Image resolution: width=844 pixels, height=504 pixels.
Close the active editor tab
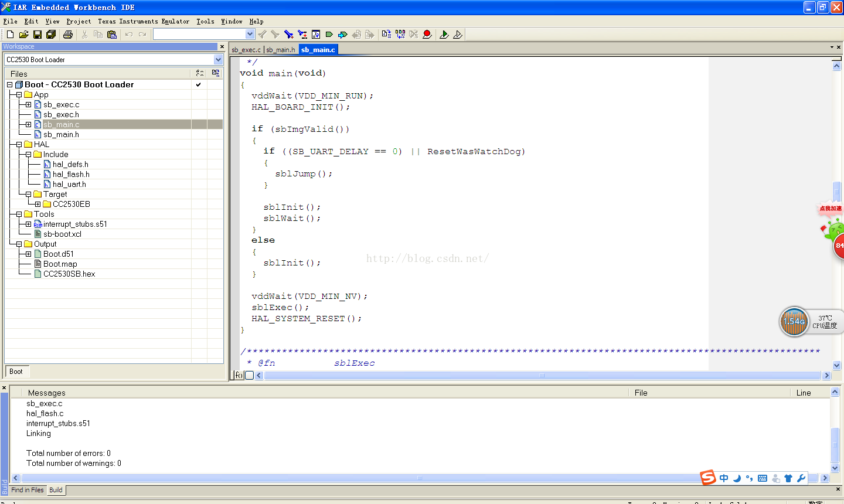tap(839, 47)
